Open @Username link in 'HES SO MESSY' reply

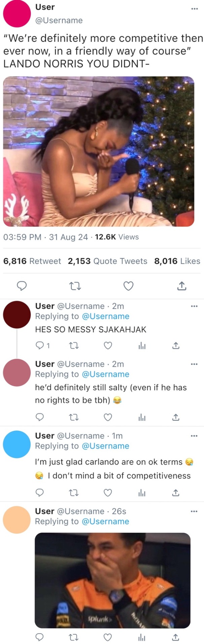click(106, 316)
